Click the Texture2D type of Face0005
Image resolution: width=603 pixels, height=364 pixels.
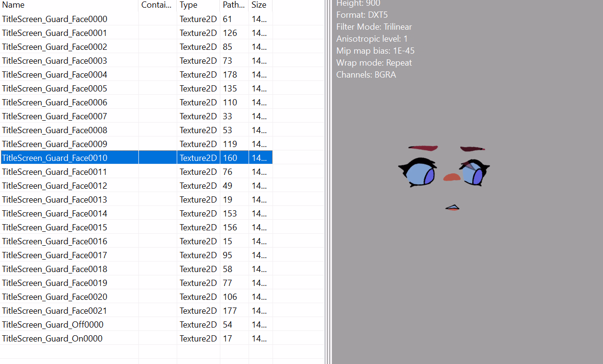[x=198, y=89]
